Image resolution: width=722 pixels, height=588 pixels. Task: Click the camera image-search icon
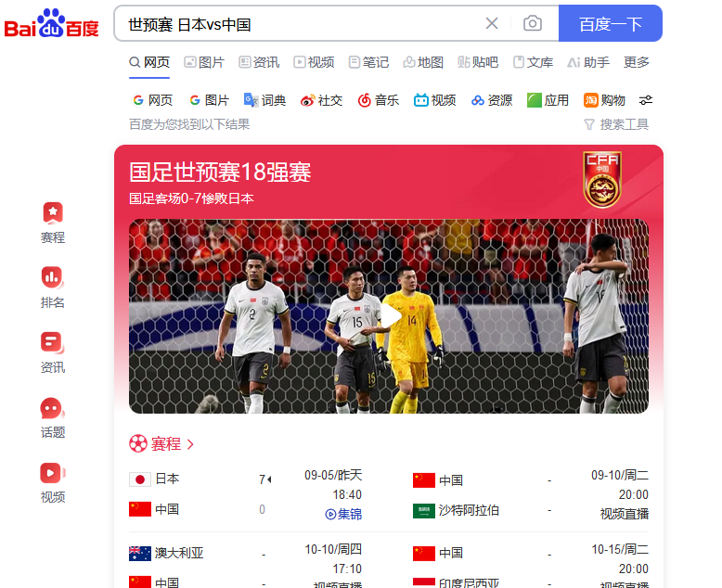(x=533, y=23)
